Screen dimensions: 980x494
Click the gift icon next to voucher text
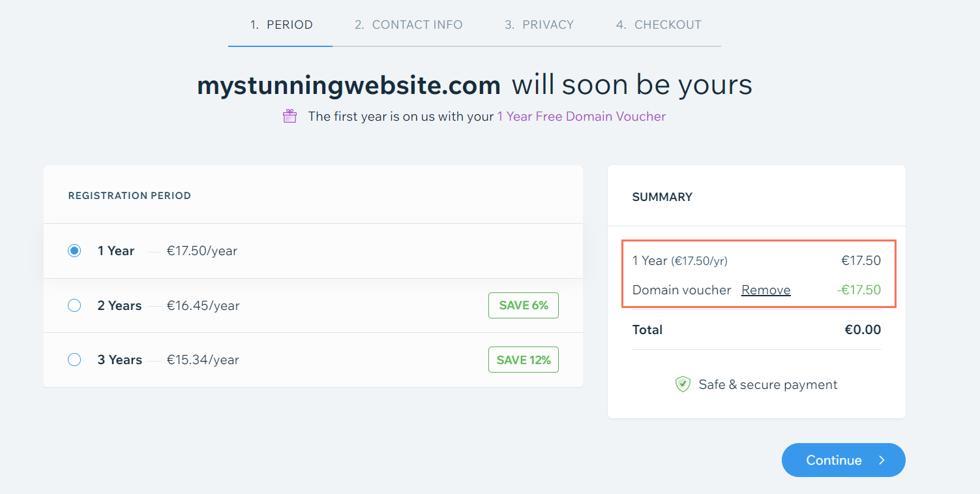(x=290, y=116)
